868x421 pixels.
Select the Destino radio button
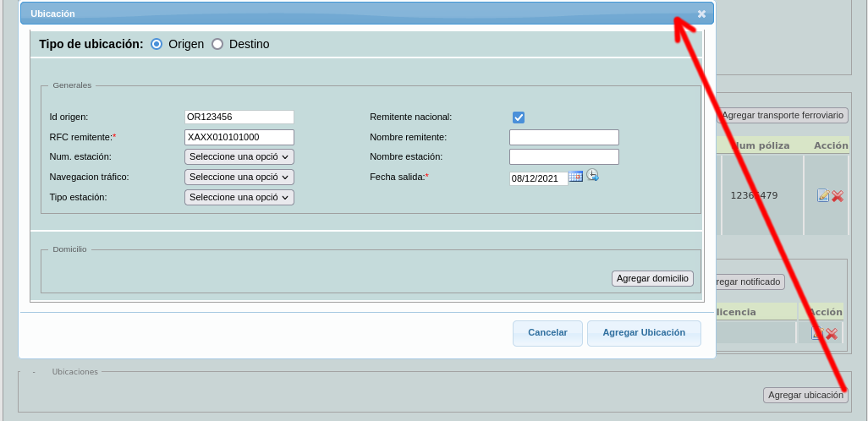(x=217, y=44)
